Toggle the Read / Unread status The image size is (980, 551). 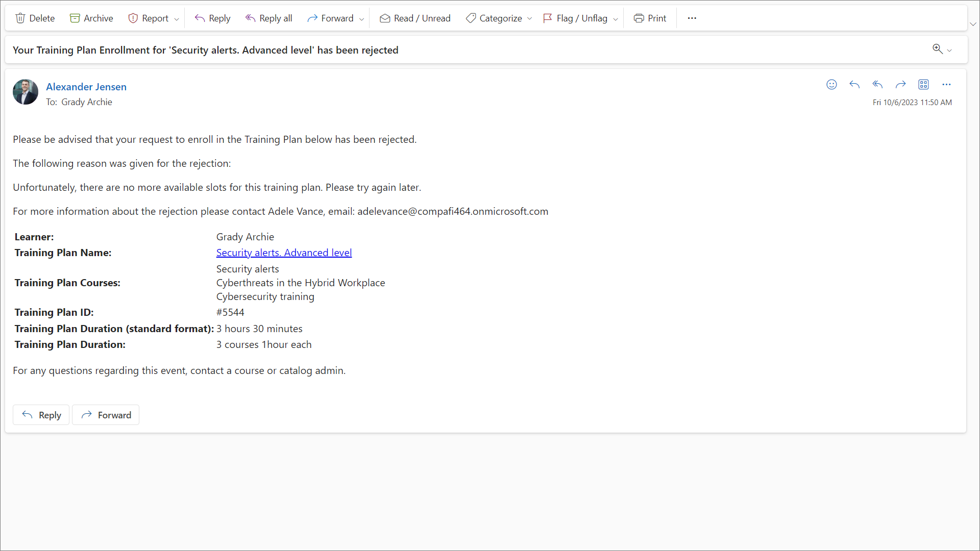click(x=414, y=18)
